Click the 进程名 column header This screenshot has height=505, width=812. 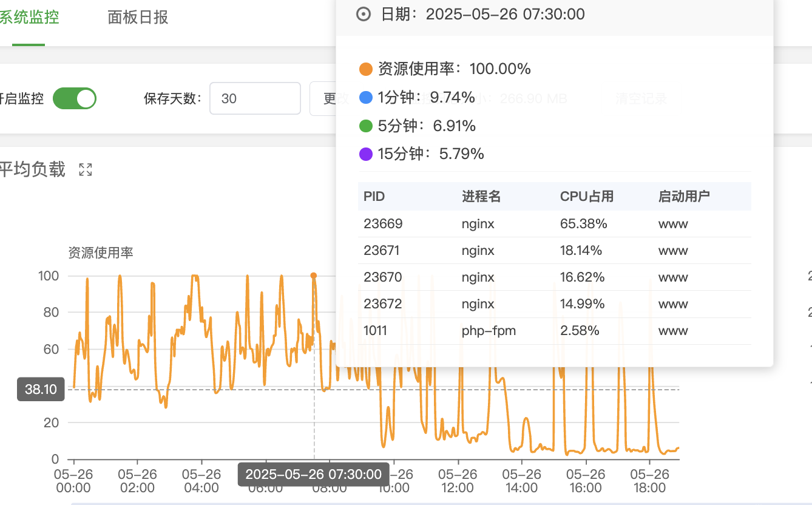pos(481,196)
